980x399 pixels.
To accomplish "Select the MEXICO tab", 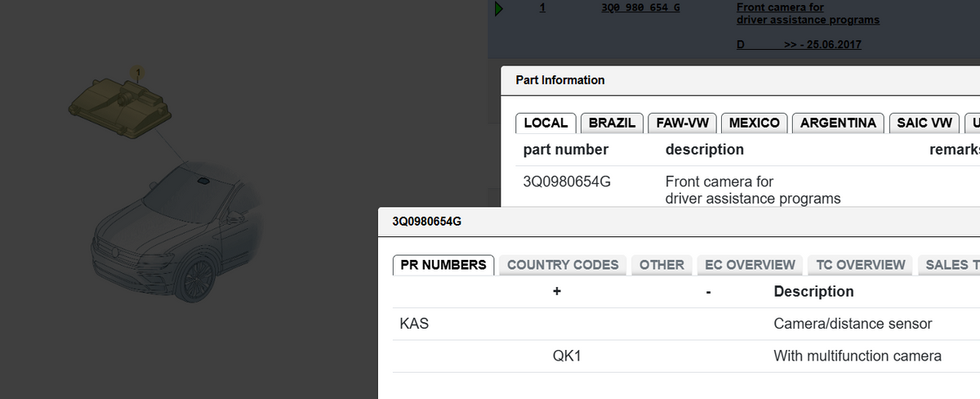I will pos(754,123).
